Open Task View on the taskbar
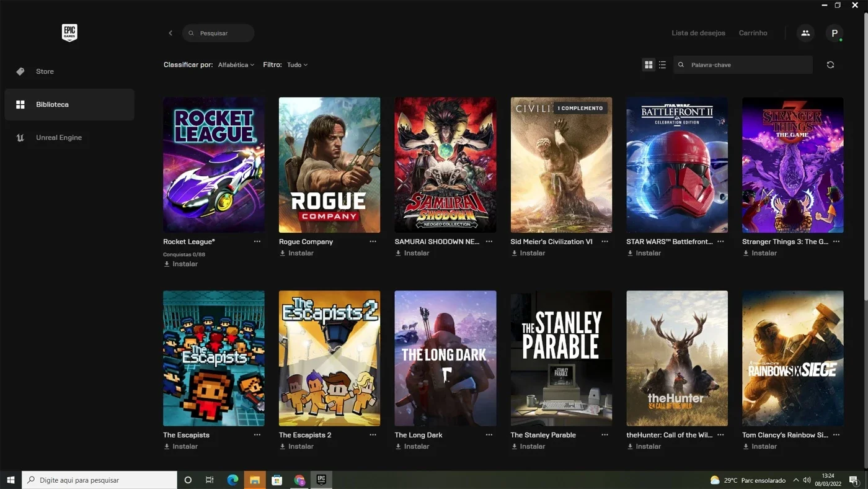The width and height of the screenshot is (868, 489). coord(210,480)
